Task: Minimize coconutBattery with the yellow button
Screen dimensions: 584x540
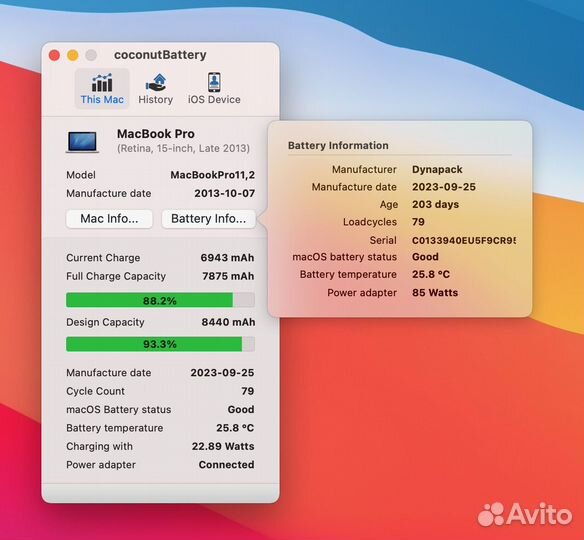Action: click(x=73, y=55)
